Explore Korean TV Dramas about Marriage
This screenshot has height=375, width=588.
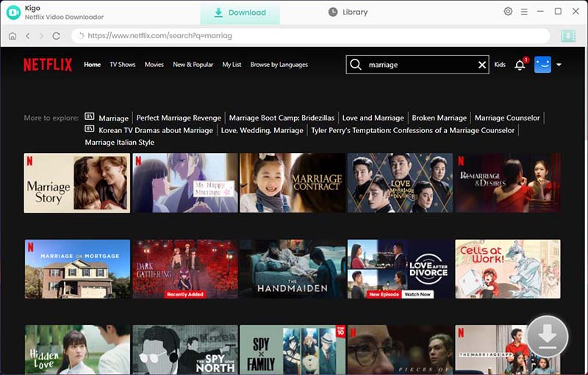coord(156,130)
